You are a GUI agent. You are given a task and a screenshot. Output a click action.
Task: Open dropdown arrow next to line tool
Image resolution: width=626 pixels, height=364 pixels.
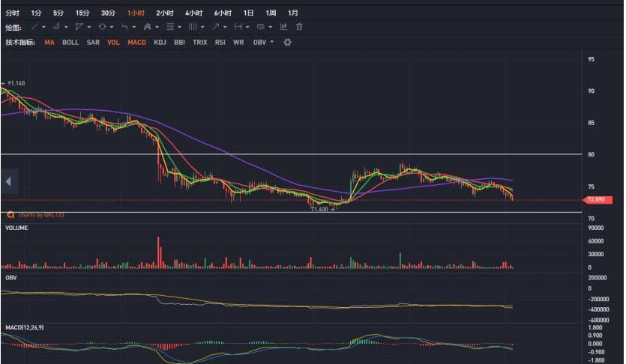(x=43, y=27)
